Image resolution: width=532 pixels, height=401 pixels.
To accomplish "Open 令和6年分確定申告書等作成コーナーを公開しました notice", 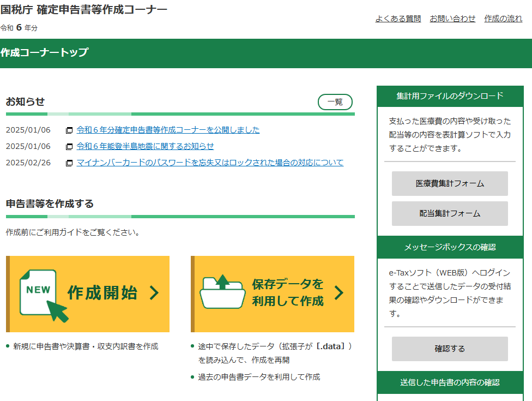I will pos(168,130).
